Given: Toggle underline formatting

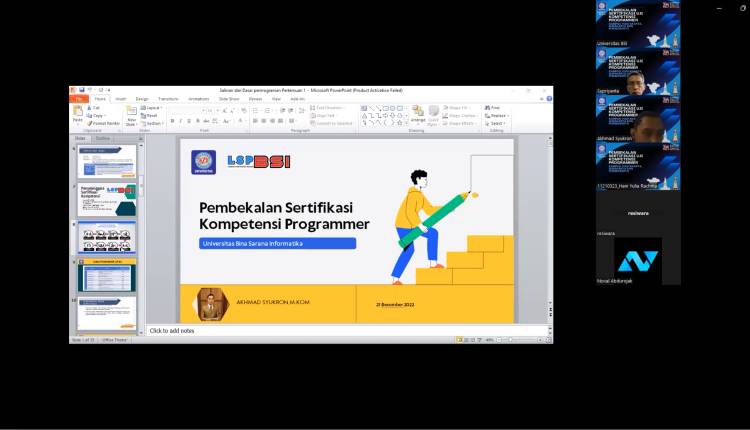Looking at the screenshot, I should (x=189, y=121).
